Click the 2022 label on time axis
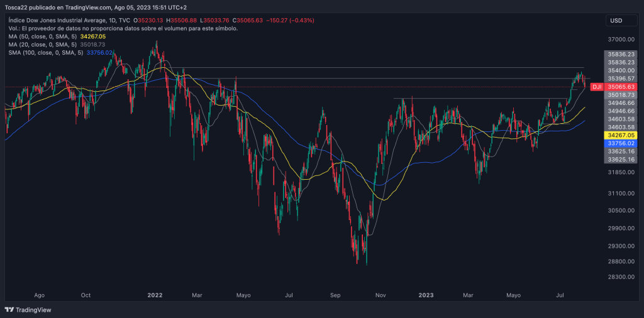The width and height of the screenshot is (644, 318). click(x=155, y=294)
